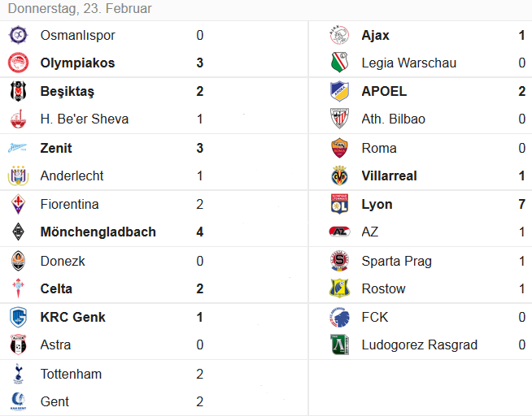This screenshot has height=416, width=532.
Task: Click the Celta club crest
Action: (18, 288)
